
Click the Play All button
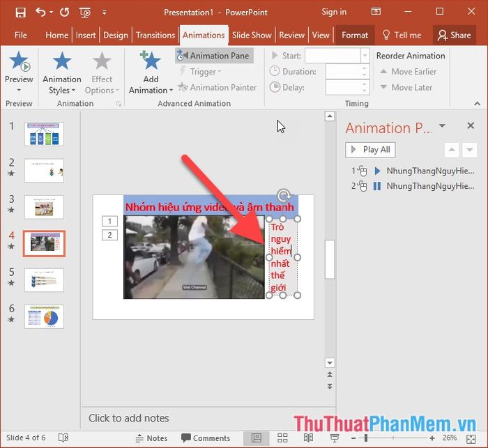[370, 150]
